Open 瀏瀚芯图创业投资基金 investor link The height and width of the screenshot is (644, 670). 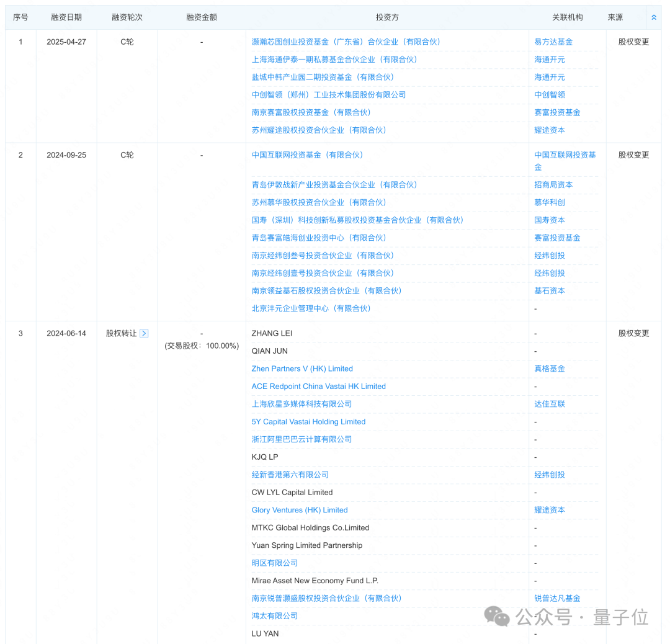pyautogui.click(x=346, y=42)
